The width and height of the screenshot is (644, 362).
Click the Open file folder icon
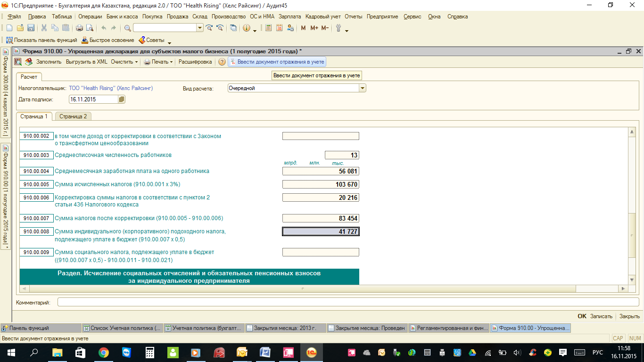coord(20,28)
